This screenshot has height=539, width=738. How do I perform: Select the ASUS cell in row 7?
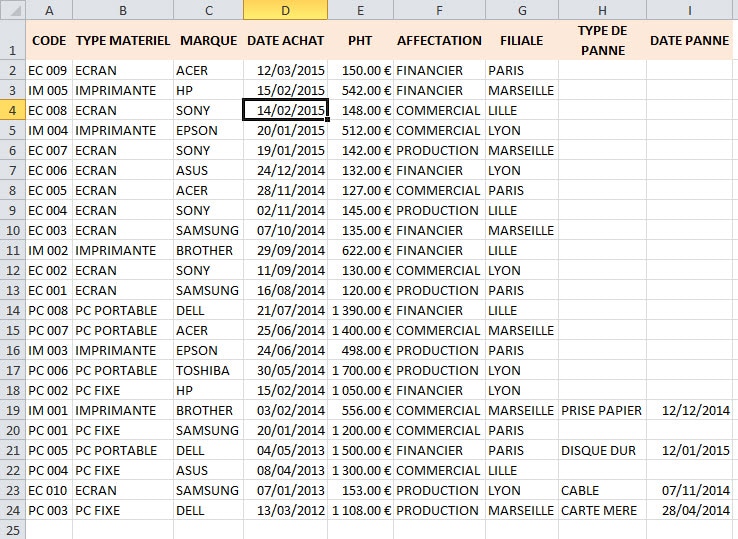(209, 170)
